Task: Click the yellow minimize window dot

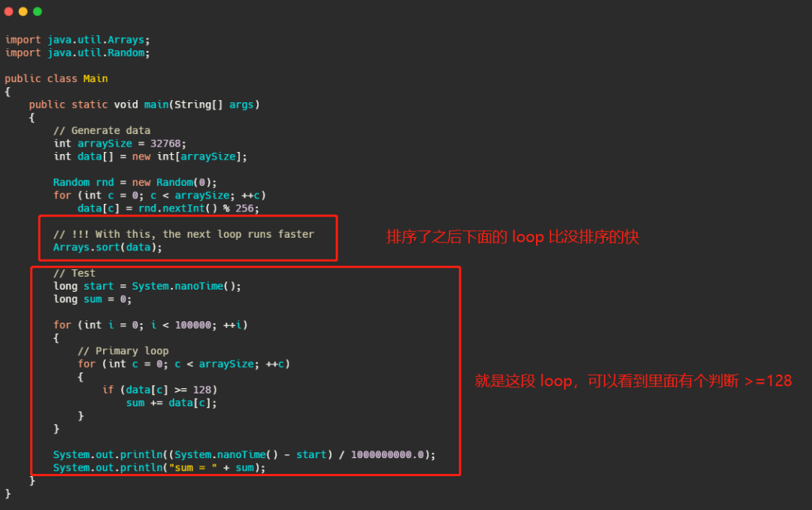Action: [x=23, y=11]
